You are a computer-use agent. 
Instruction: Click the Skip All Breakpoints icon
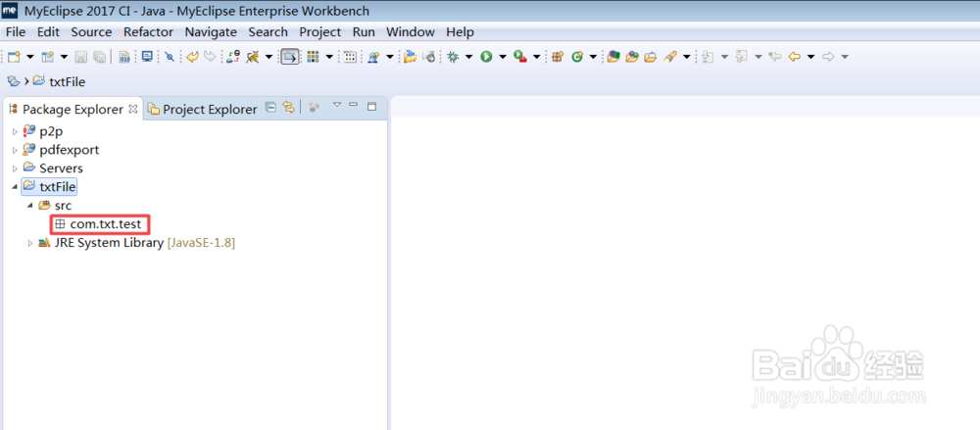pos(170,57)
